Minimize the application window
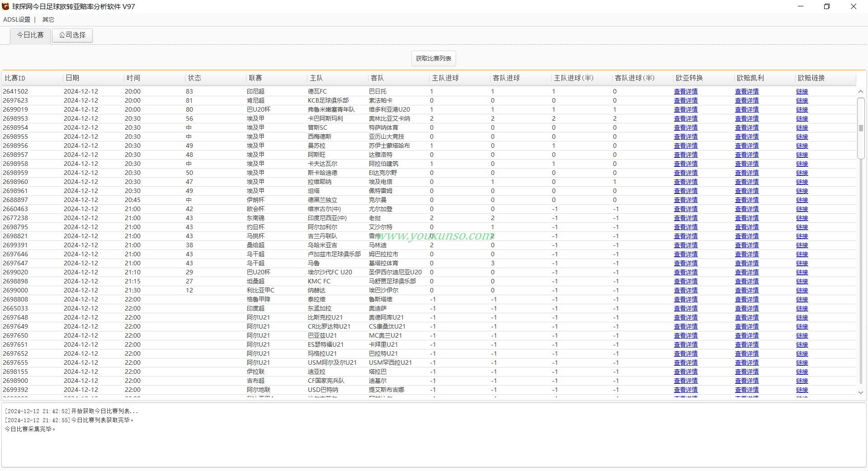The height and width of the screenshot is (471, 868). (801, 6)
